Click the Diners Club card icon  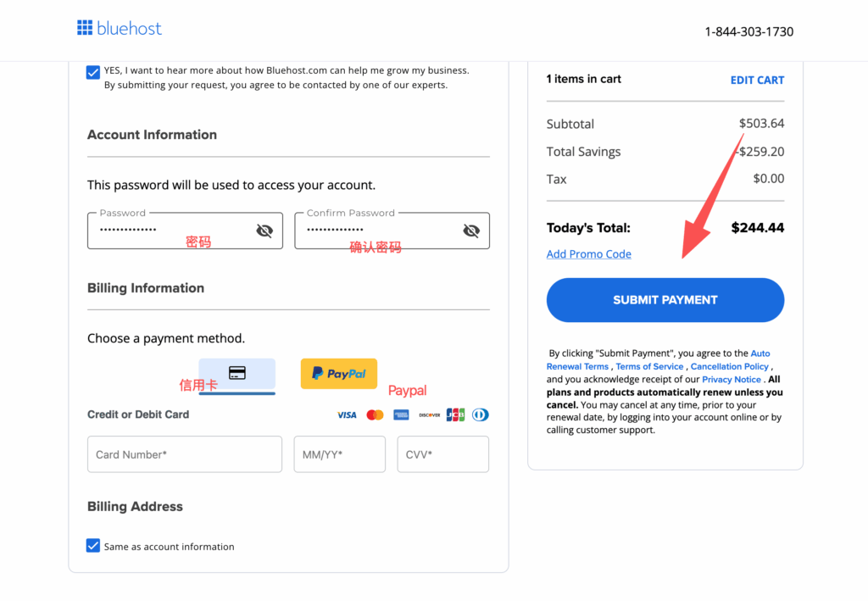pyautogui.click(x=481, y=415)
